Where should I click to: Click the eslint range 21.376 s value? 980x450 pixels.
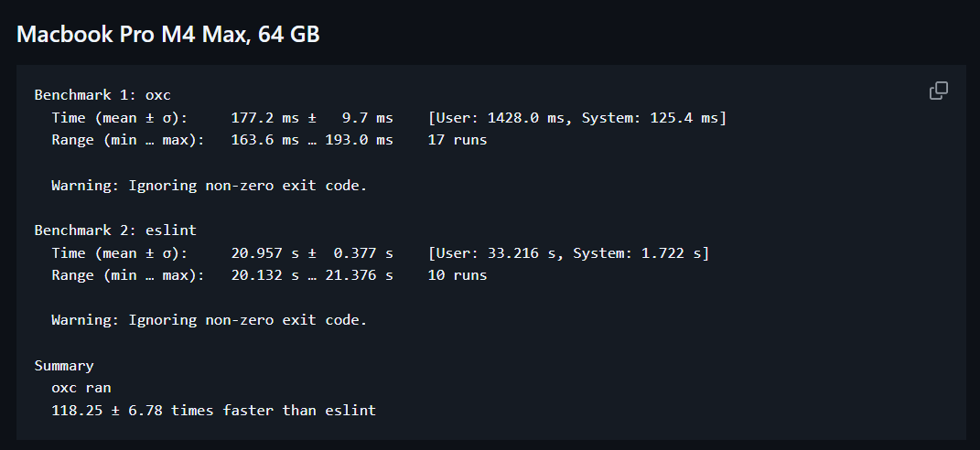[359, 275]
